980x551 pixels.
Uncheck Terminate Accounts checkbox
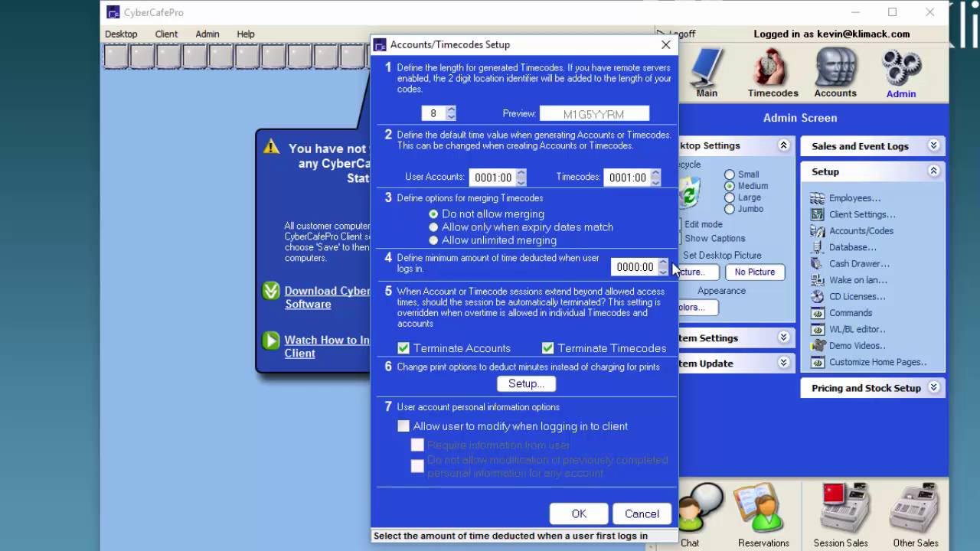pos(403,348)
